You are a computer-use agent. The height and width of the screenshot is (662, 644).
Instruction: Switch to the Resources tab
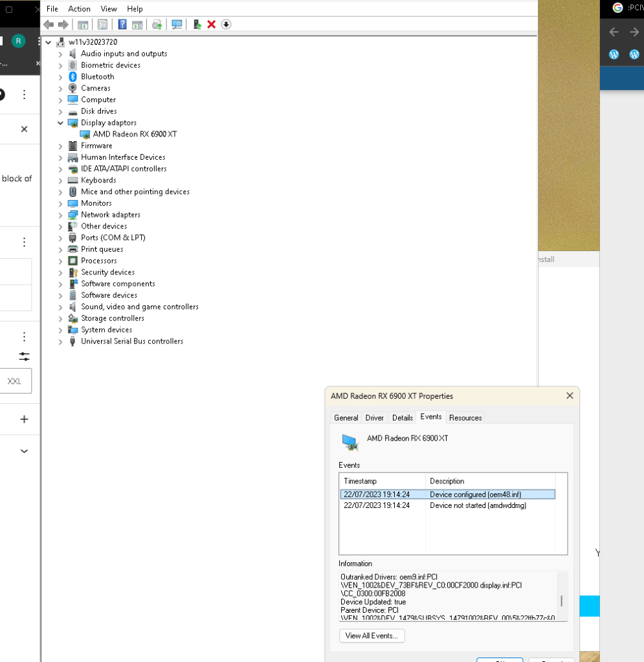pyautogui.click(x=465, y=417)
